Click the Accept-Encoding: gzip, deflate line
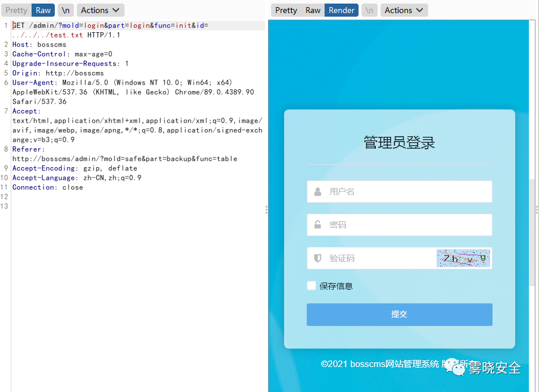This screenshot has height=392, width=539. tap(74, 168)
